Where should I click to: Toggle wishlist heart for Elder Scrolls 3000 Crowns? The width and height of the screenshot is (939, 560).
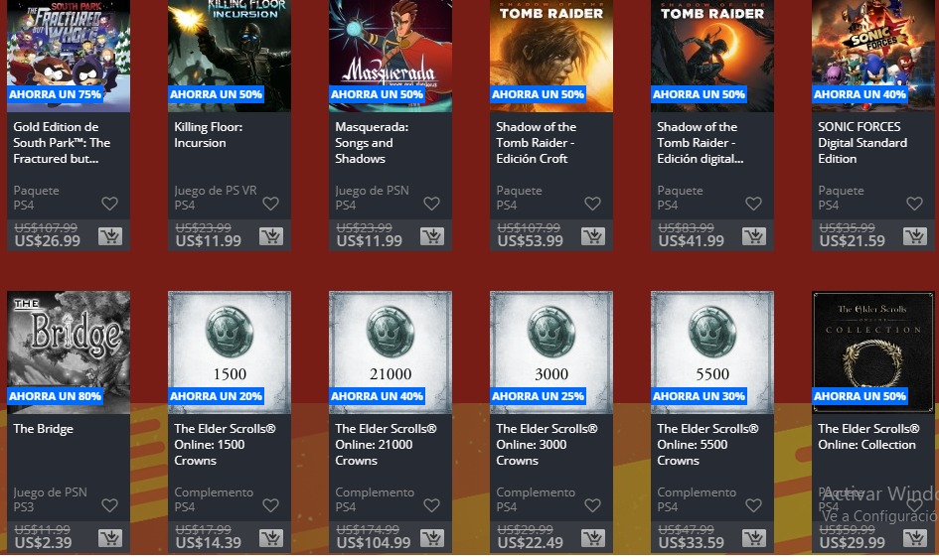(x=592, y=505)
